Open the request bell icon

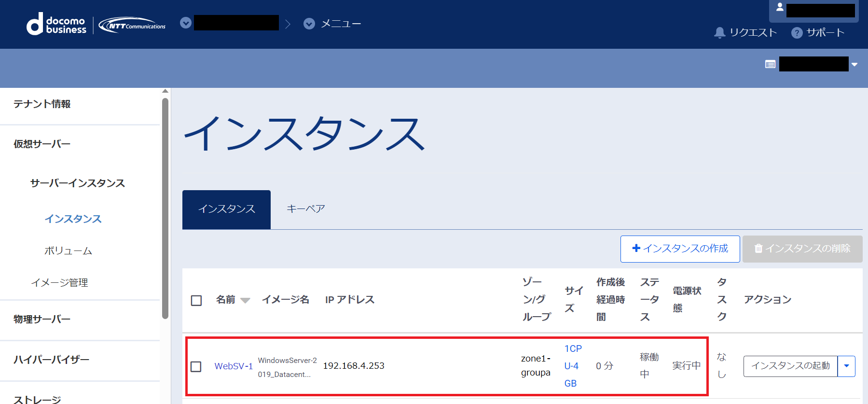tap(719, 33)
